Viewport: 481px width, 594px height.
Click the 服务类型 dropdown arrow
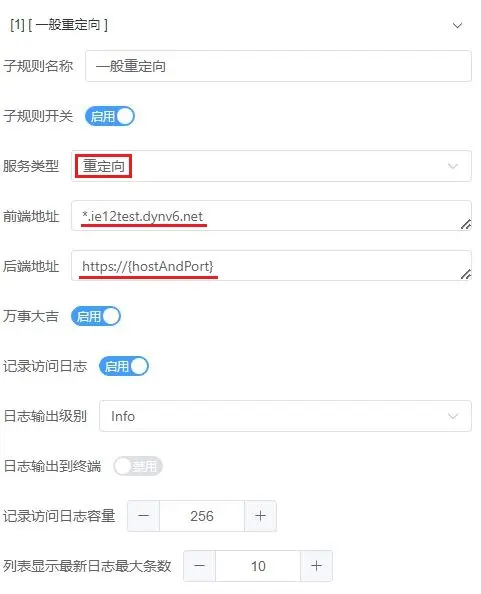coord(453,166)
